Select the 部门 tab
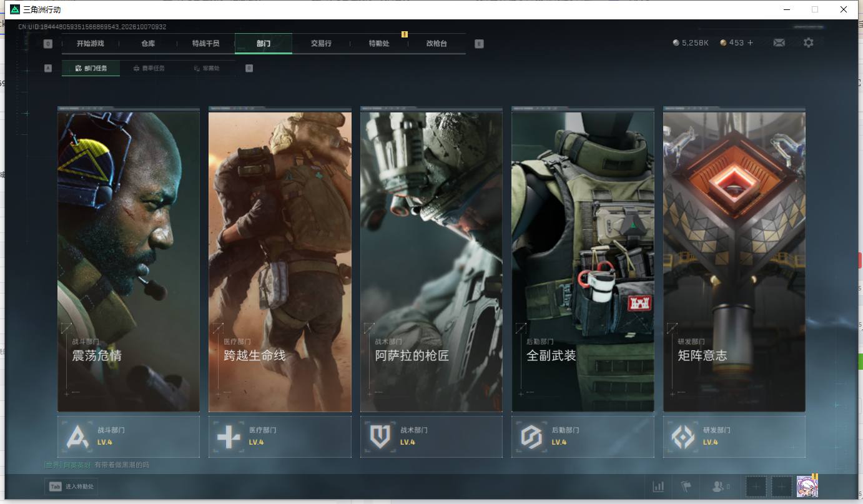This screenshot has width=863, height=504. click(x=264, y=44)
